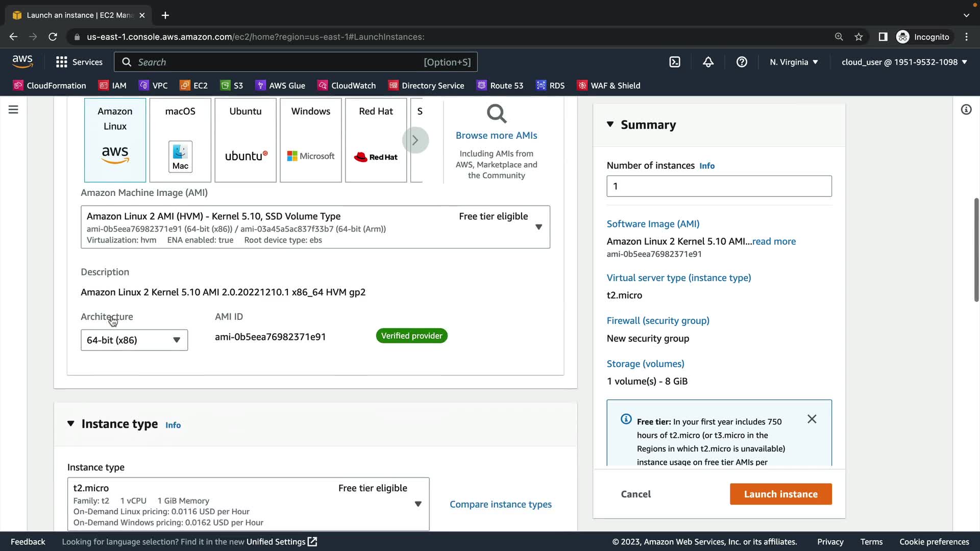Open the N. Virginia region menu
980x551 pixels.
pos(794,62)
